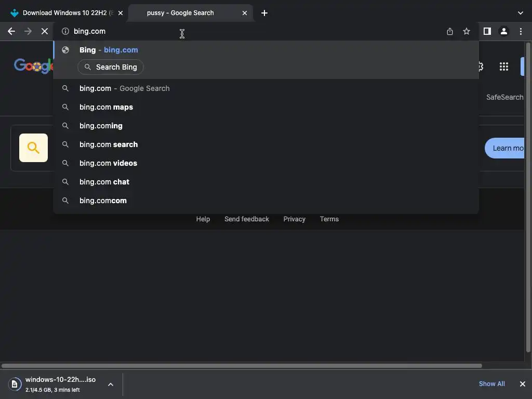Choose bing.com search suggestion

click(x=266, y=144)
